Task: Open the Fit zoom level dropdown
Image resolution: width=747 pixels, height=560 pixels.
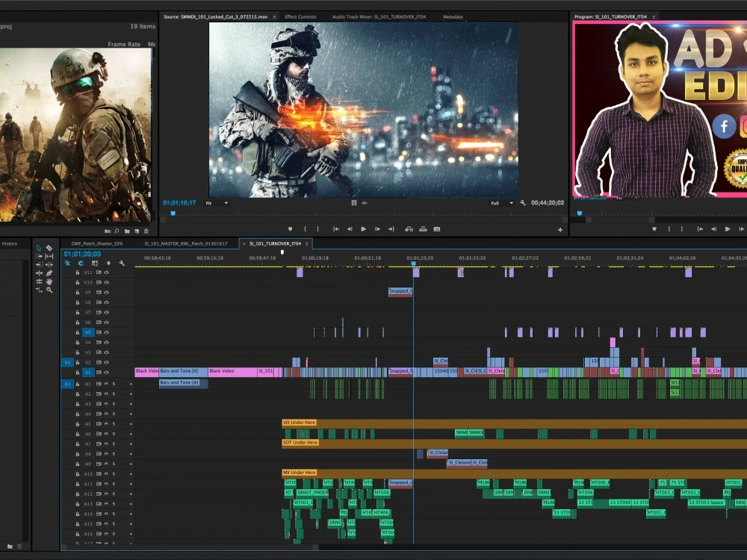Action: [217, 203]
